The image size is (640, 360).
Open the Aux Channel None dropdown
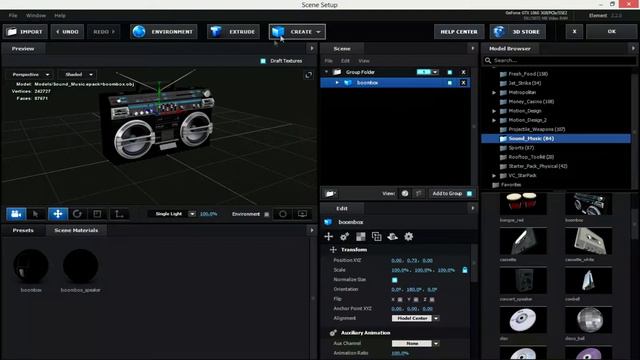point(436,344)
